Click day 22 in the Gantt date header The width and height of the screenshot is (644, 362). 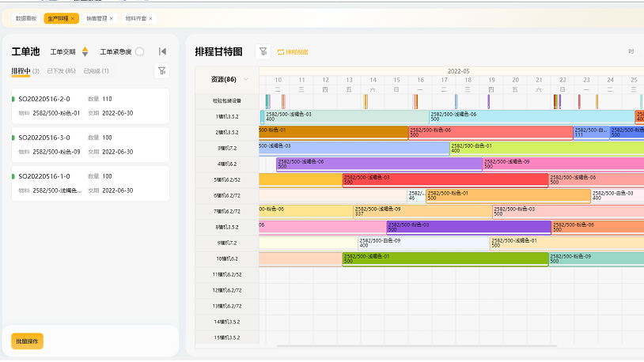click(563, 80)
